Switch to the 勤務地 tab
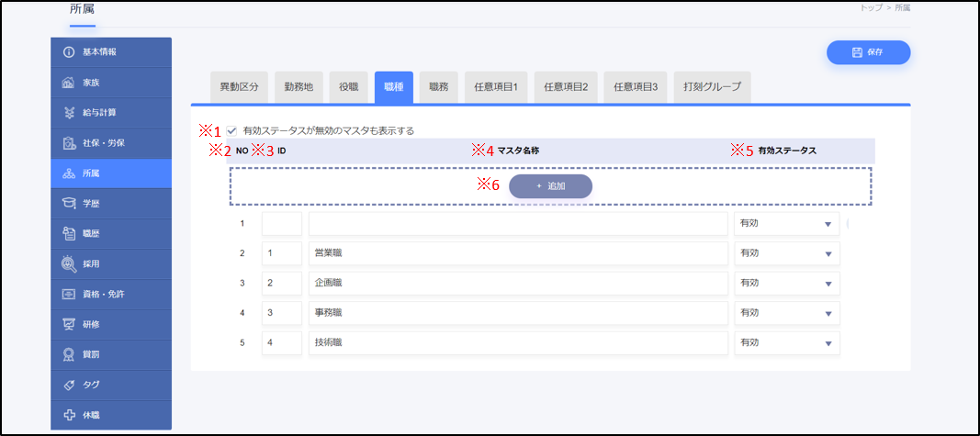Screen dimensions: 980x436 [299, 87]
